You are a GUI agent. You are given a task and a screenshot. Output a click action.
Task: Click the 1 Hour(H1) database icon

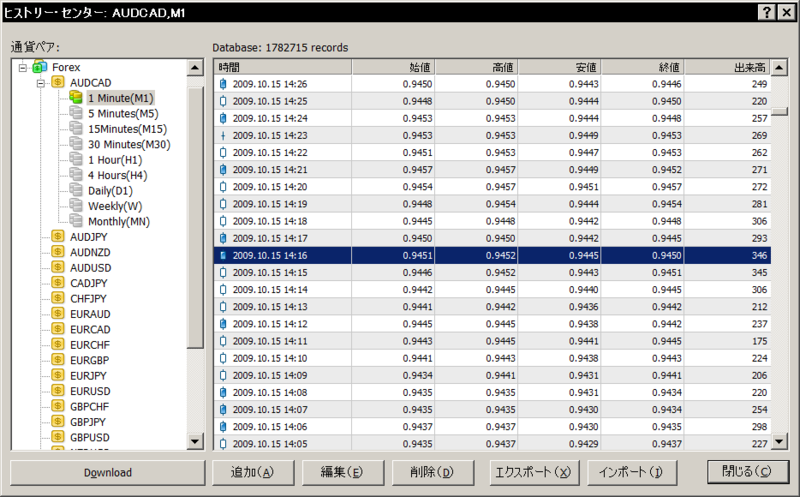tap(76, 159)
